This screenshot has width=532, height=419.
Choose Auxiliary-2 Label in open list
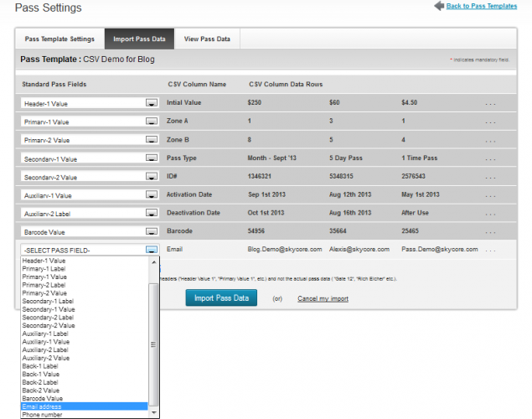pyautogui.click(x=85, y=349)
